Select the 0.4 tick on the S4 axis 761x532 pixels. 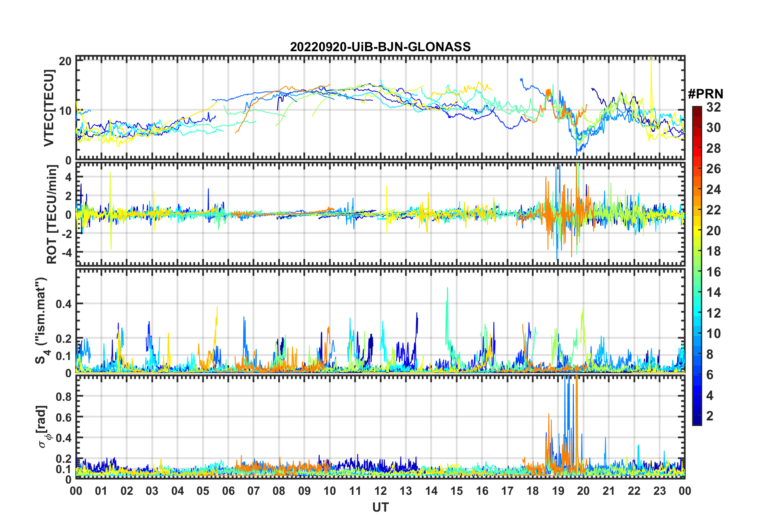click(x=64, y=304)
